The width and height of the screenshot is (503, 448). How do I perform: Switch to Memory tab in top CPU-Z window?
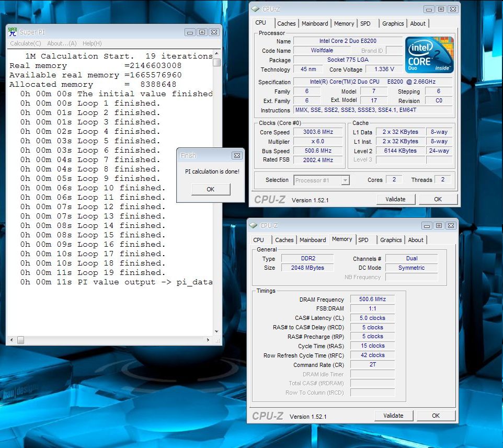[x=344, y=24]
